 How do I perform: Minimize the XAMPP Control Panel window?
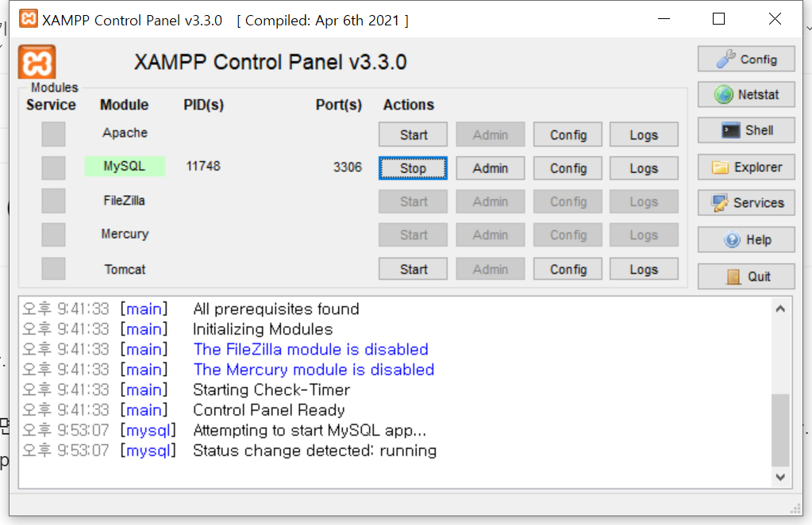coord(664,19)
